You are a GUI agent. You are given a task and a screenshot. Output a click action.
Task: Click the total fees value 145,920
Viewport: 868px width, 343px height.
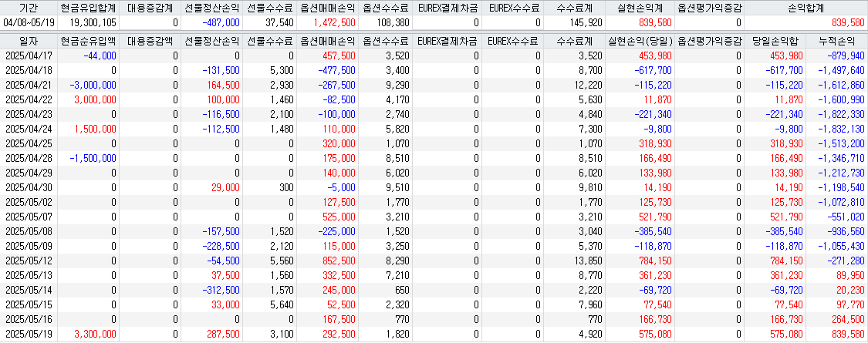[585, 22]
